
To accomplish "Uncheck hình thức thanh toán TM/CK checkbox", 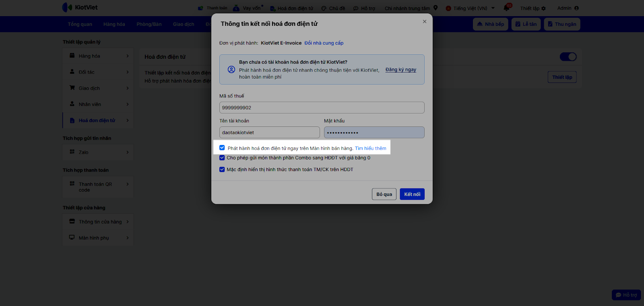I will point(222,170).
